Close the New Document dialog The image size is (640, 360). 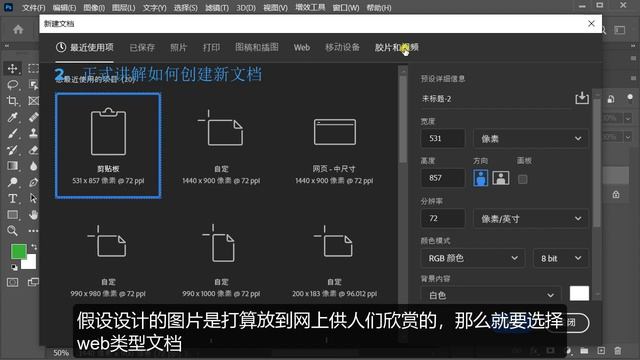(591, 24)
